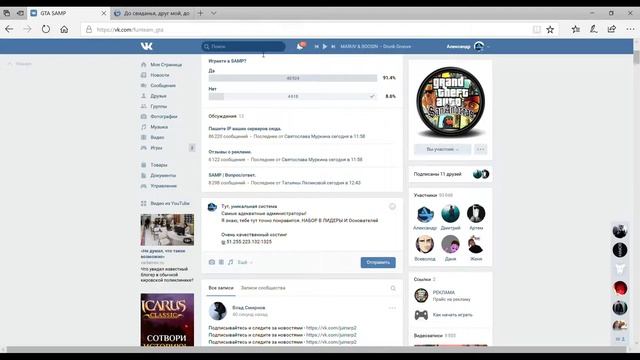Add page to favorites with star
This screenshot has height=360, width=640.
[x=550, y=29]
